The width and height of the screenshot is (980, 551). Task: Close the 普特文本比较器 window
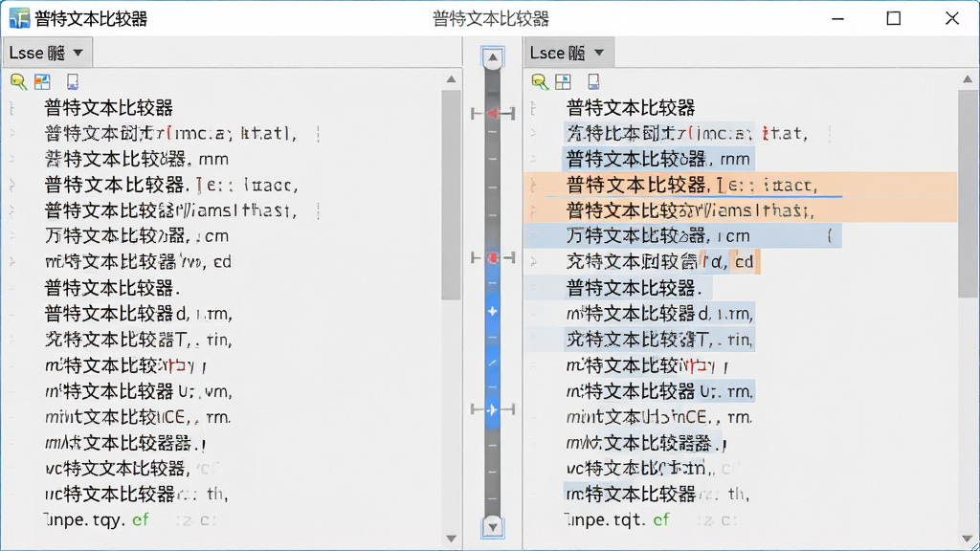click(952, 19)
